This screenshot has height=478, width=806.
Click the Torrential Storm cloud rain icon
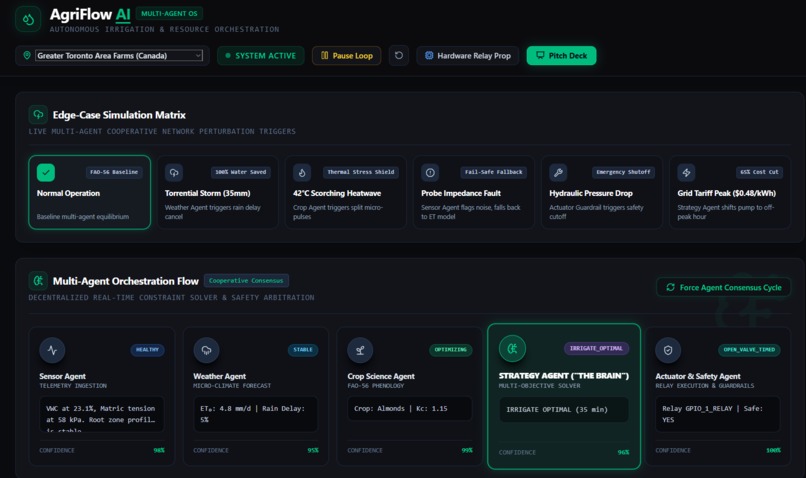click(174, 172)
